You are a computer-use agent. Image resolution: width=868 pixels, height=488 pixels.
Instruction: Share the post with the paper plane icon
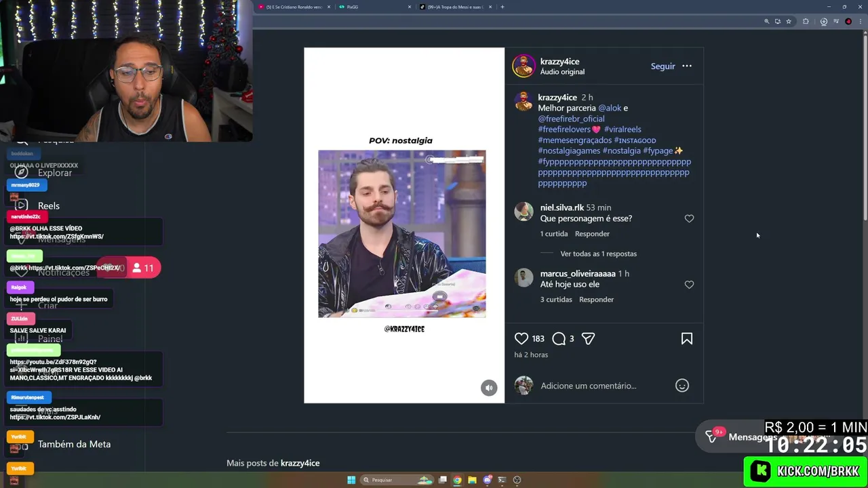pyautogui.click(x=588, y=338)
